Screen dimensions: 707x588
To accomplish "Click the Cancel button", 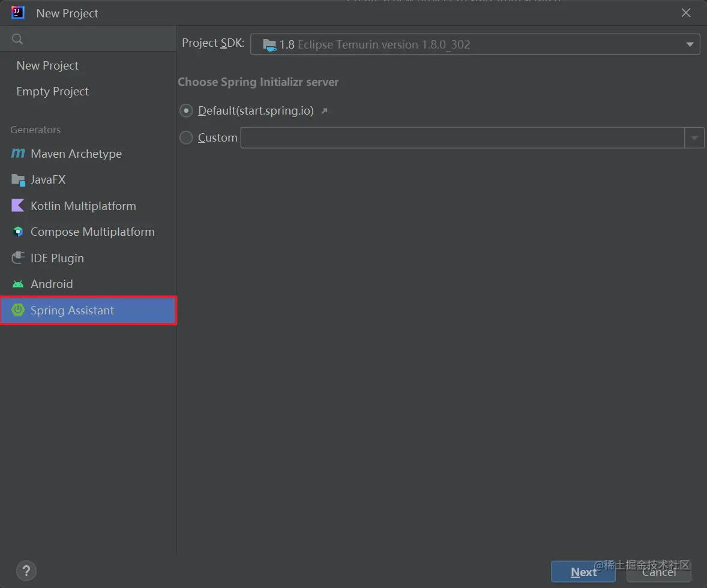I will (659, 572).
